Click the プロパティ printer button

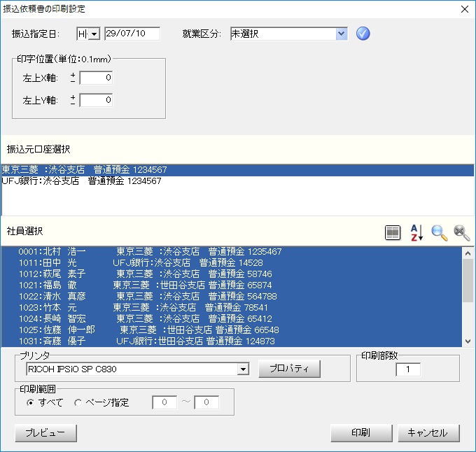coord(289,369)
